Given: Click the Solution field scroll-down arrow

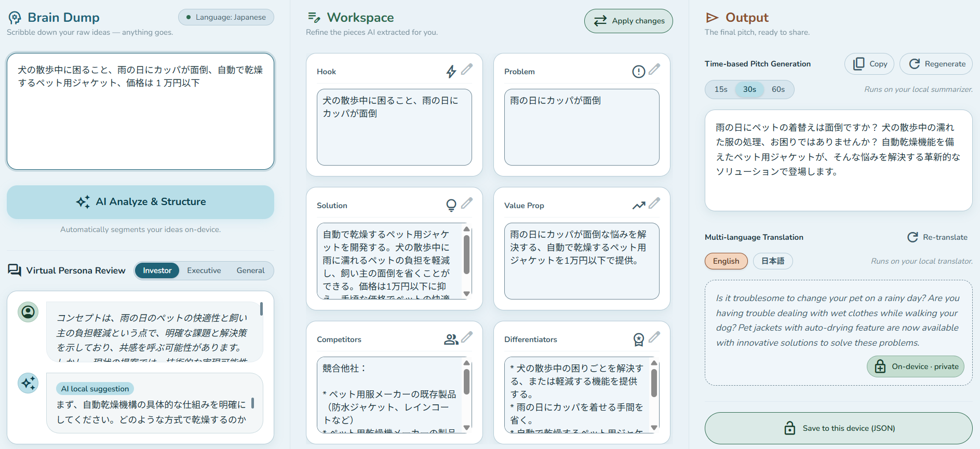Looking at the screenshot, I should 466,294.
